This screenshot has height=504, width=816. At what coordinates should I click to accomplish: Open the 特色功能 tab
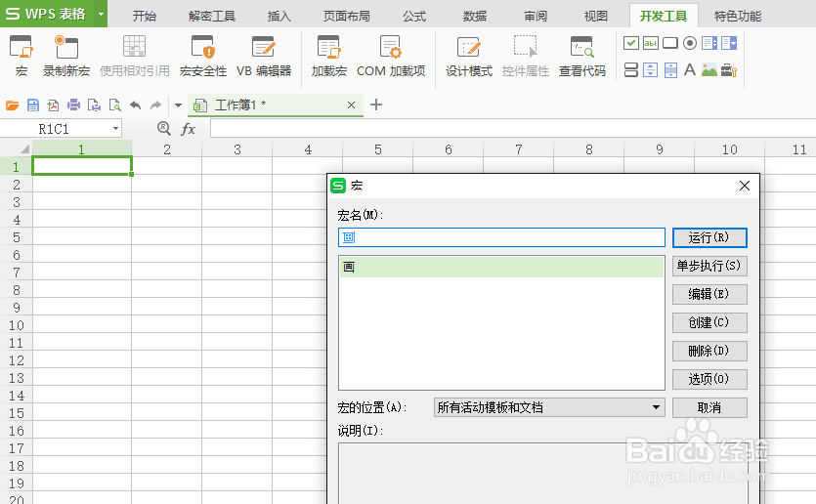738,17
